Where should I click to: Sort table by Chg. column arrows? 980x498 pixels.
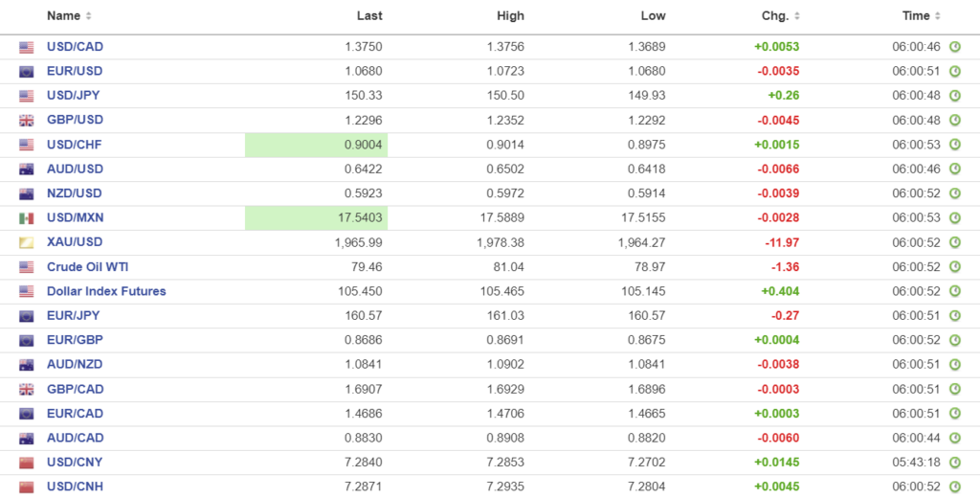click(797, 16)
